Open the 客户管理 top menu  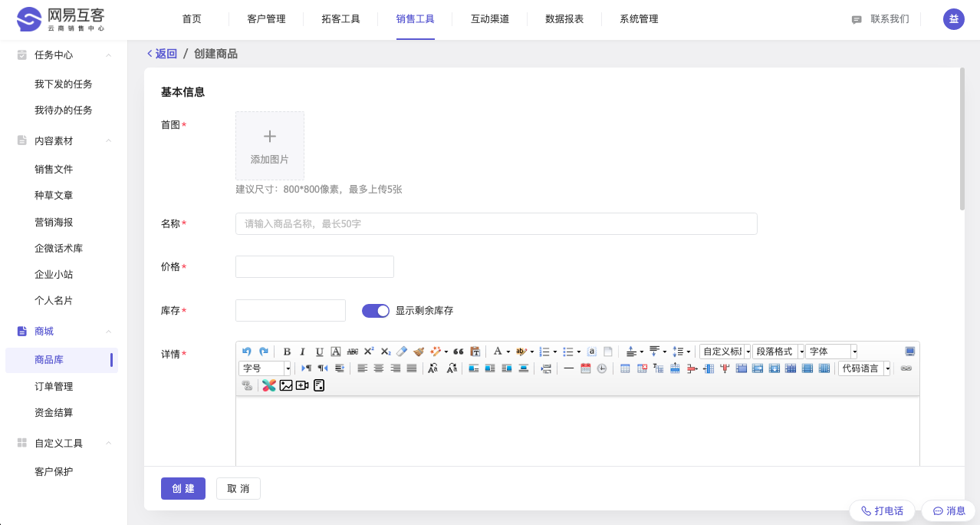coord(266,19)
